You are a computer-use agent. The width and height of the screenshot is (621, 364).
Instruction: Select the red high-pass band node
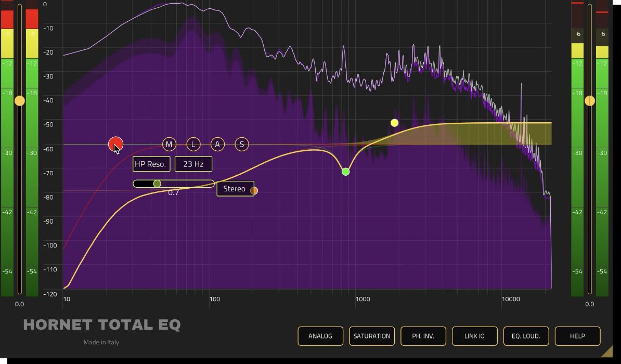115,145
